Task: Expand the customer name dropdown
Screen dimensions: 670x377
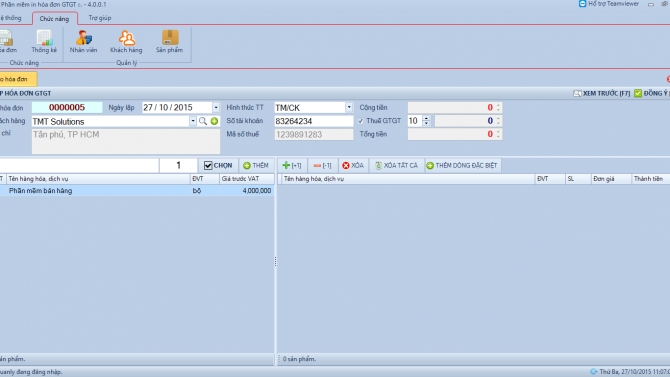Action: (193, 121)
